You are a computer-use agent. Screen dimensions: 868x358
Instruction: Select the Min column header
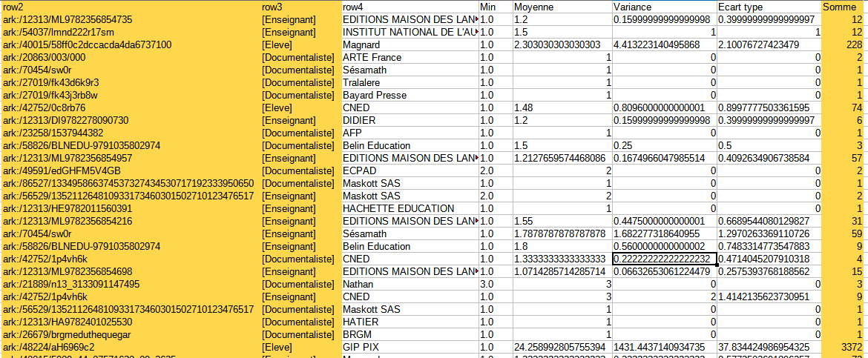495,7
